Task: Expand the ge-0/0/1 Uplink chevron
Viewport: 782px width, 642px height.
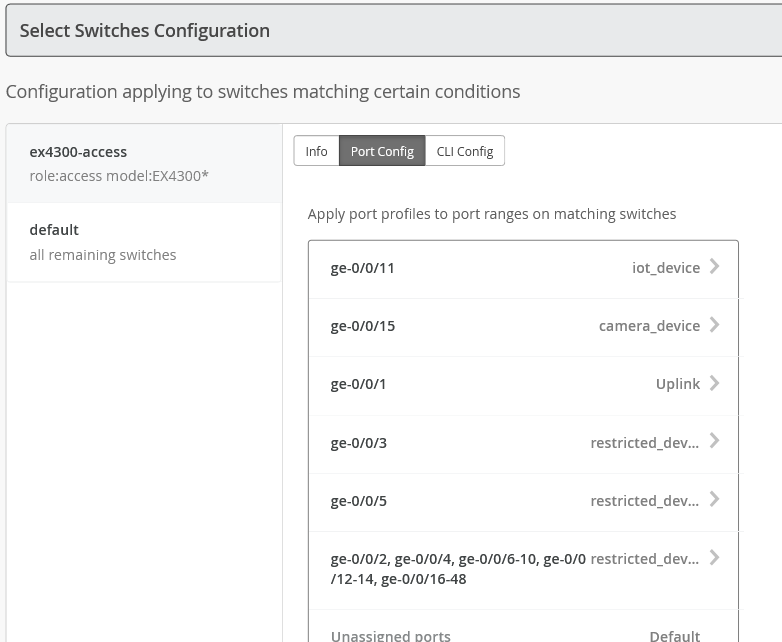Action: click(x=714, y=383)
